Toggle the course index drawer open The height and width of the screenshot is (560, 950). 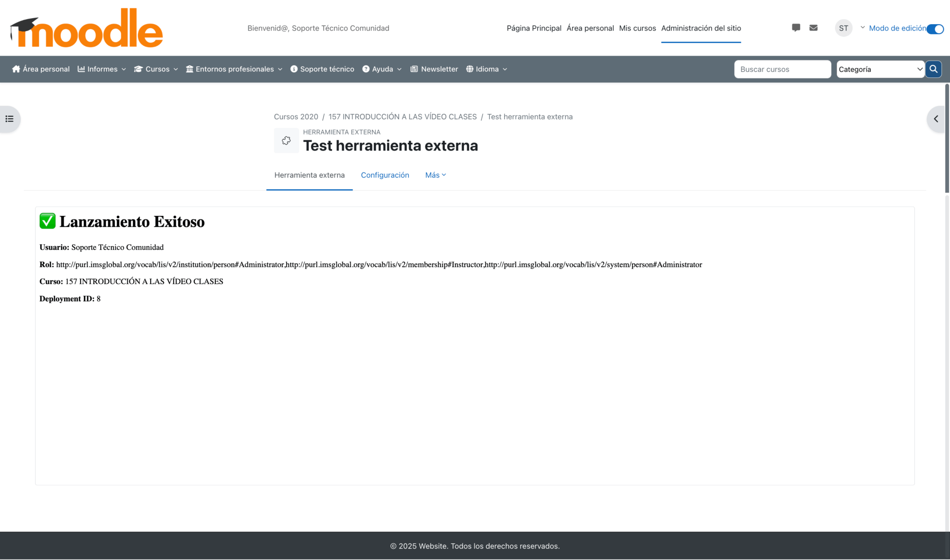pos(9,119)
